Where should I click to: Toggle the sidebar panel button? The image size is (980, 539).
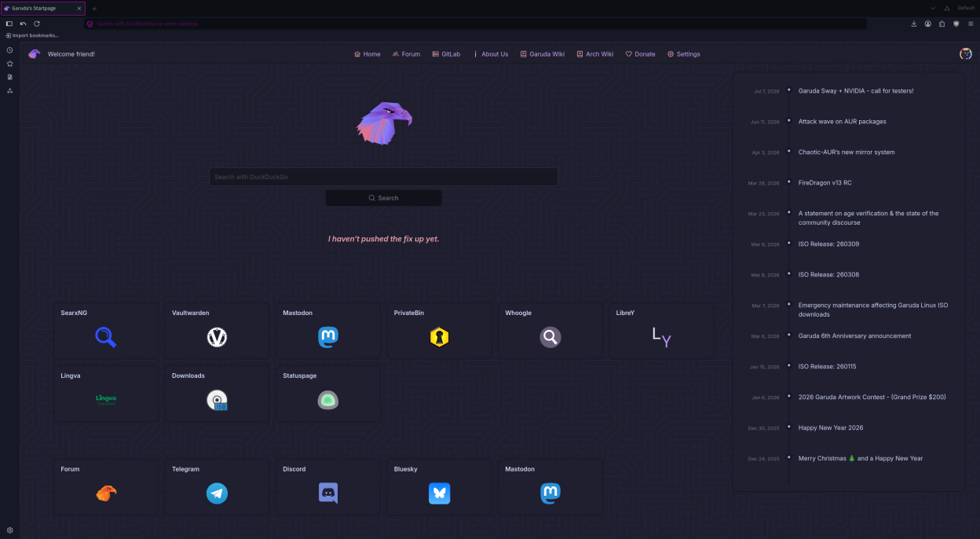click(x=9, y=24)
